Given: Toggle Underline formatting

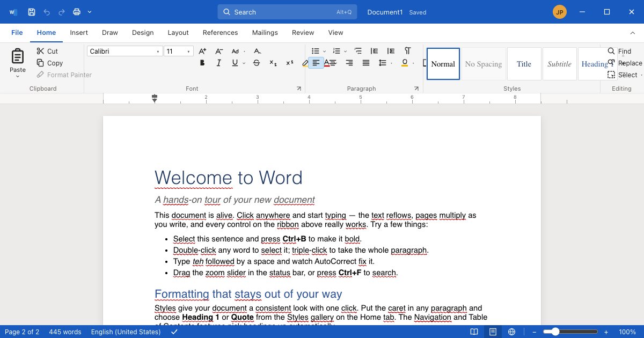Looking at the screenshot, I should coord(235,63).
